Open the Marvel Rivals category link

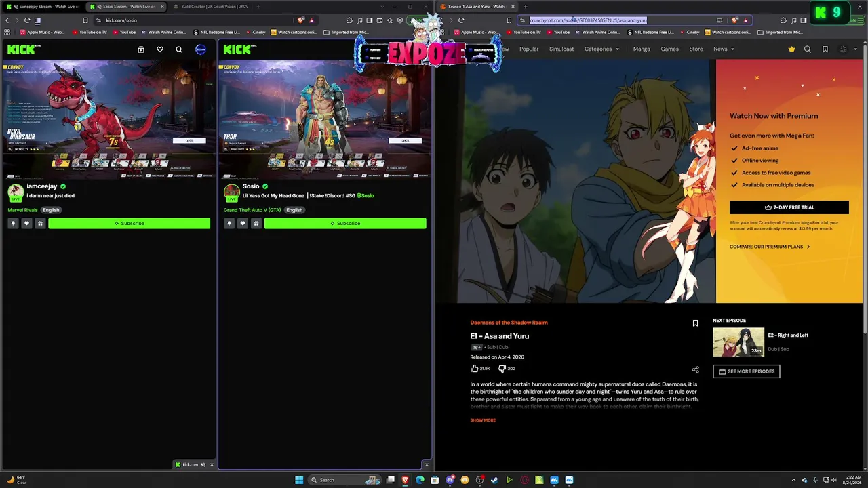(22, 210)
